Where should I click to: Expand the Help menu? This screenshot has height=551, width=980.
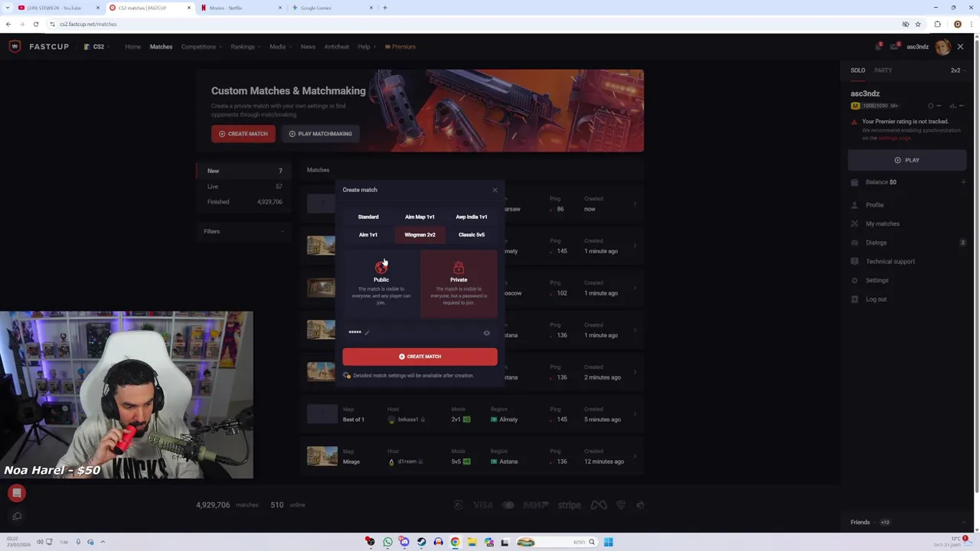coord(366,47)
